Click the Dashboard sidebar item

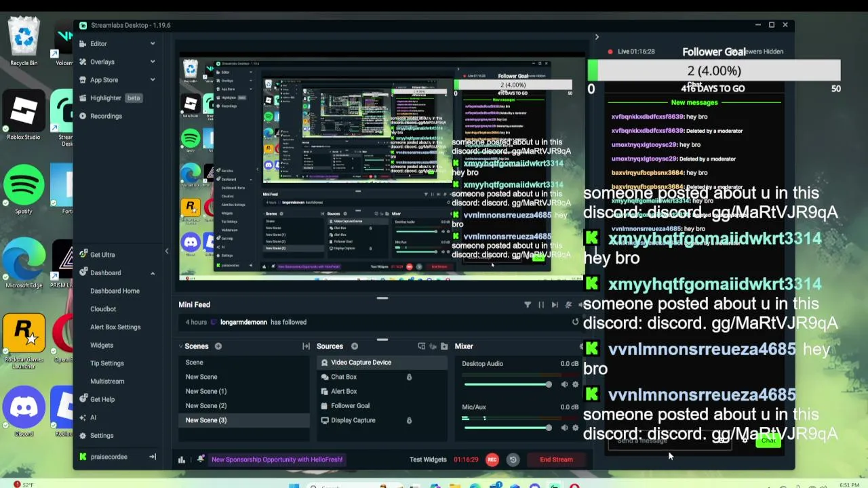pos(106,272)
